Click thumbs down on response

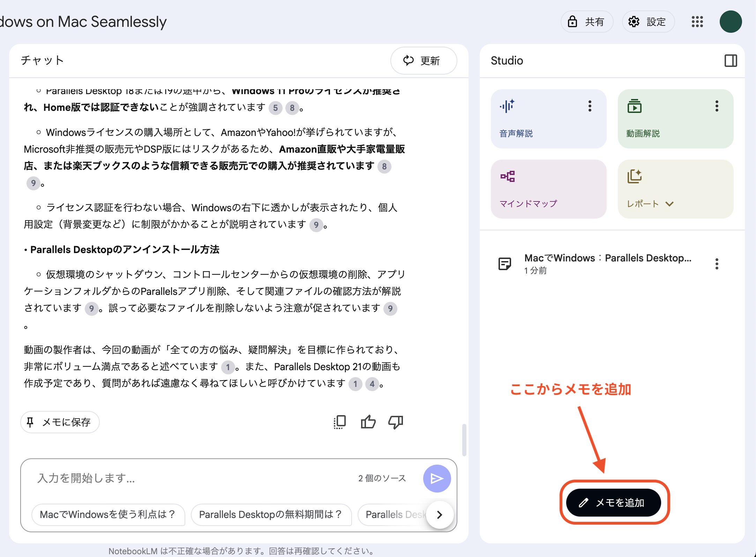pyautogui.click(x=396, y=422)
